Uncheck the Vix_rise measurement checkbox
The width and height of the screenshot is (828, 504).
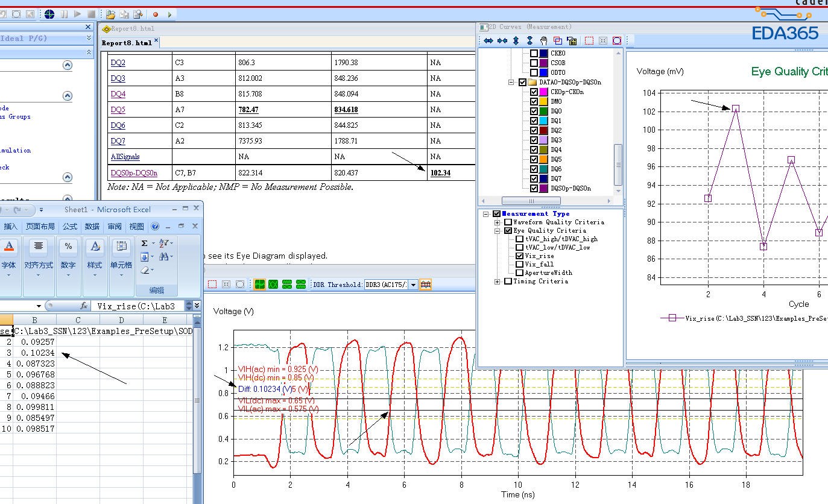(x=520, y=256)
